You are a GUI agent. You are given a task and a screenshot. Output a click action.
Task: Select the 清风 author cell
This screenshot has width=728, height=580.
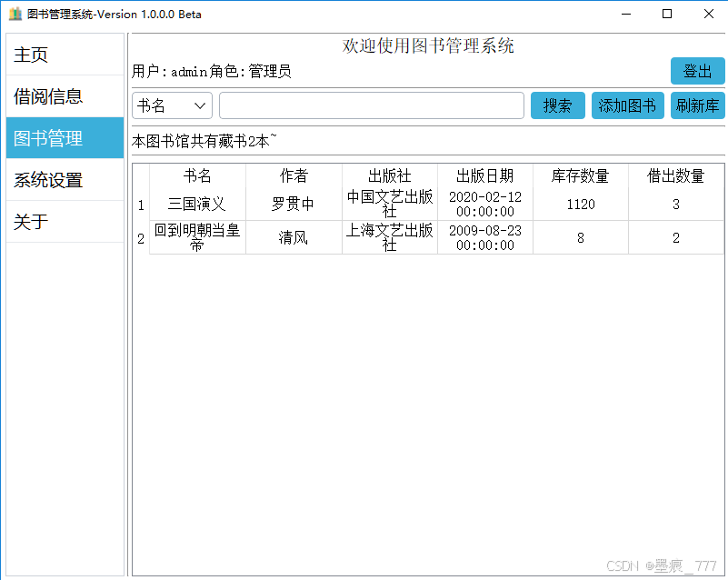(x=294, y=237)
